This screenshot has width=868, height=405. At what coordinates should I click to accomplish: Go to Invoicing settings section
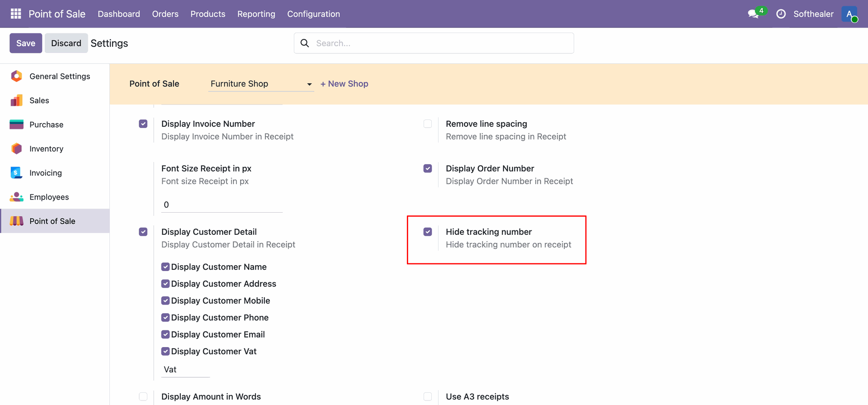tap(55, 172)
